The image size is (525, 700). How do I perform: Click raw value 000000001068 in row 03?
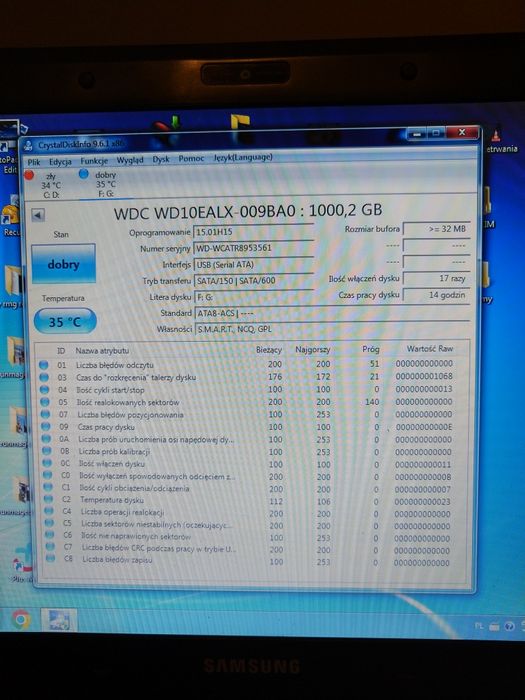(x=424, y=376)
